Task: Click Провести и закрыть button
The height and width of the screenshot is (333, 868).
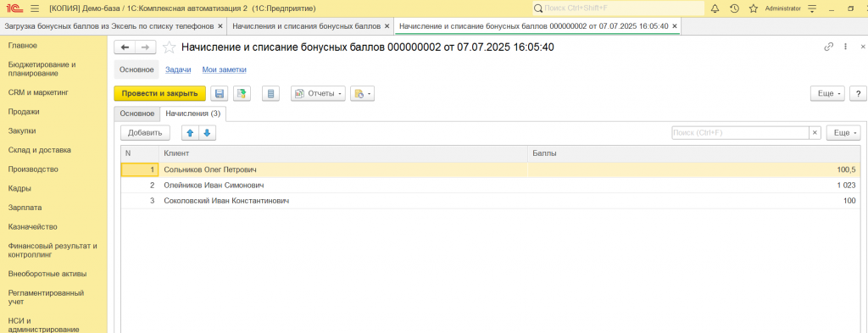Action: pos(159,93)
